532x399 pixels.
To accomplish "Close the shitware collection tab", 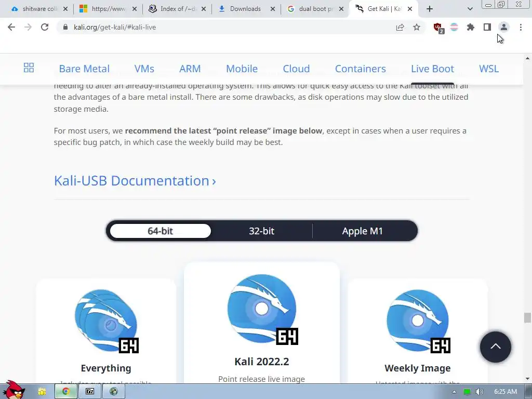I will pos(65,9).
